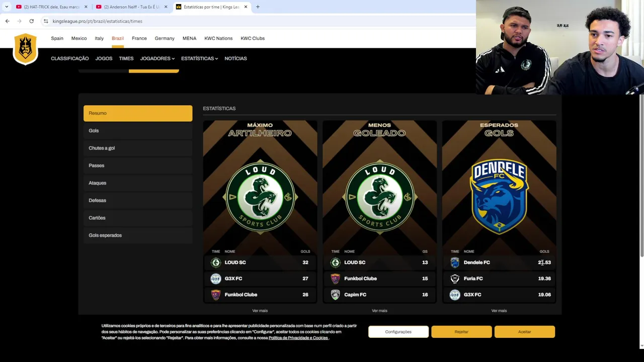This screenshot has height=362, width=644.
Task: Reload the page with refresh icon
Action: (x=31, y=21)
